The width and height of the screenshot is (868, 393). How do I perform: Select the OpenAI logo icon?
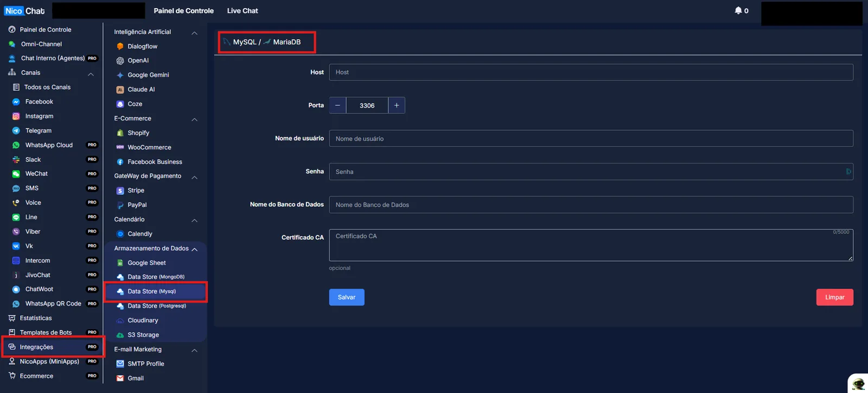pyautogui.click(x=120, y=61)
